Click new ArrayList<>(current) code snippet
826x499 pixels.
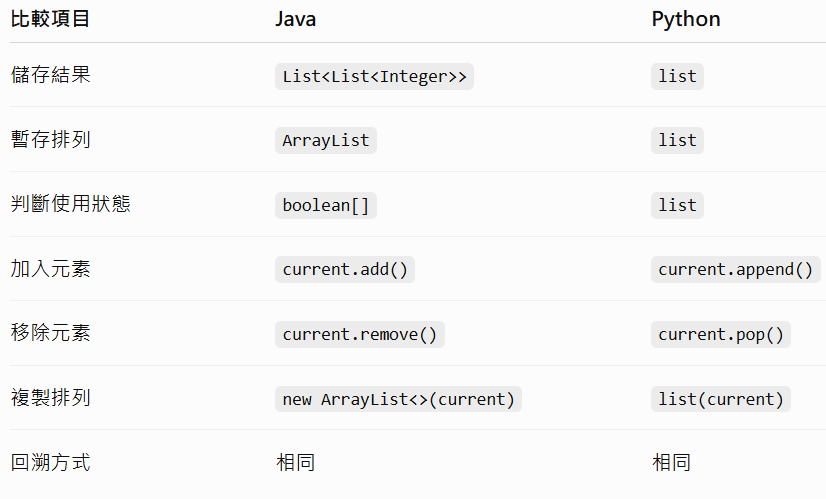coord(398,399)
